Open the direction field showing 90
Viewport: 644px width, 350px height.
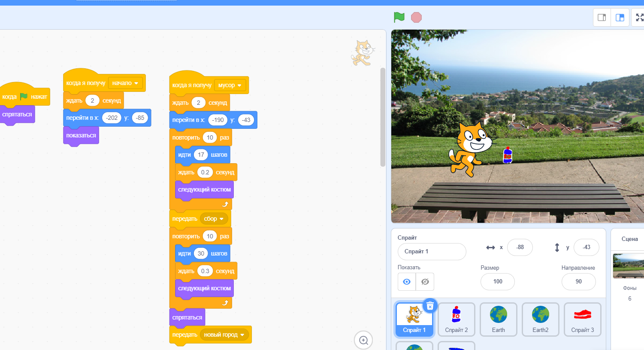coord(579,282)
